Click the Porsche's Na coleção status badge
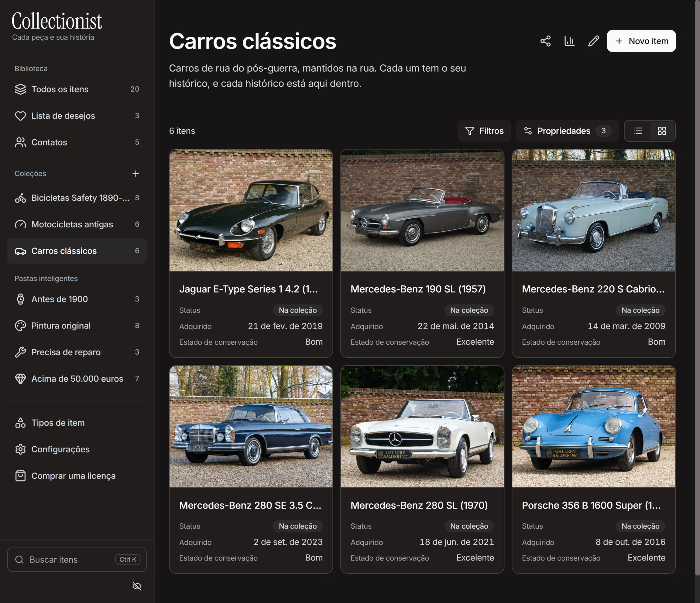The image size is (700, 603). 640,526
